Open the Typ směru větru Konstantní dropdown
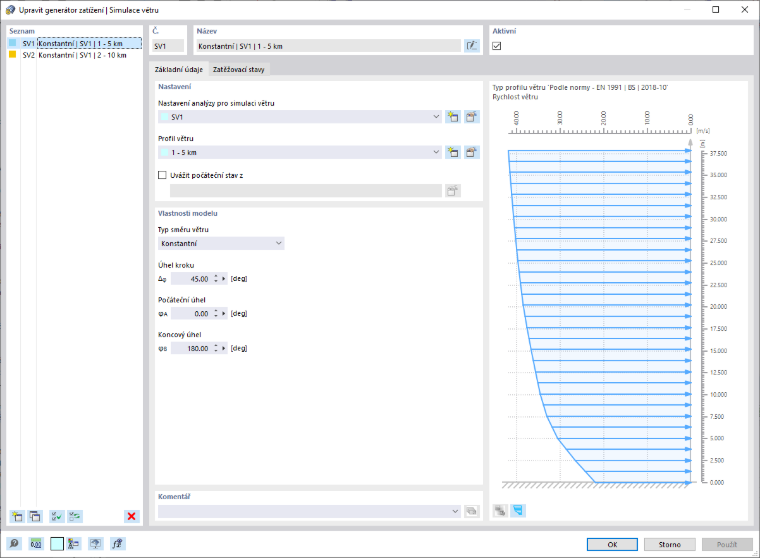The width and height of the screenshot is (760, 558). [279, 243]
